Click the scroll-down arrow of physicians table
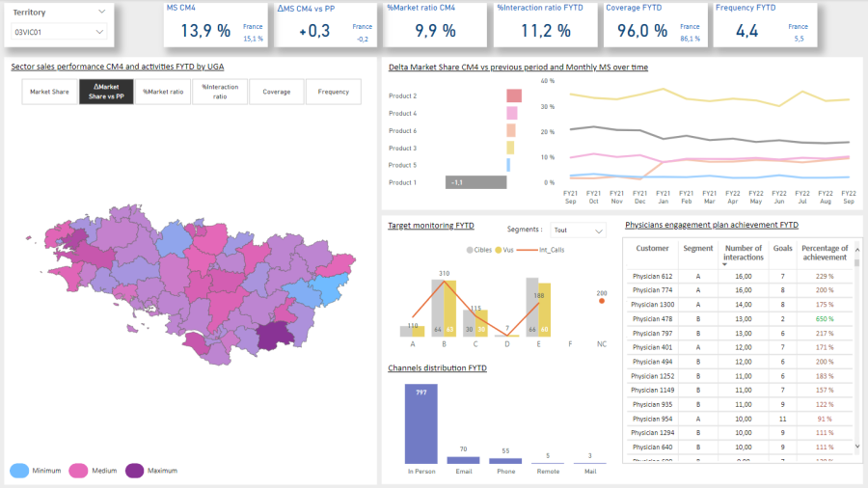 coord(857,447)
